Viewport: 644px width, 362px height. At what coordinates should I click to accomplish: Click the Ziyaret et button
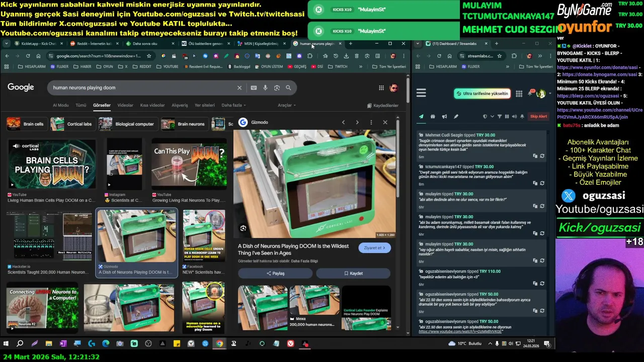(374, 248)
